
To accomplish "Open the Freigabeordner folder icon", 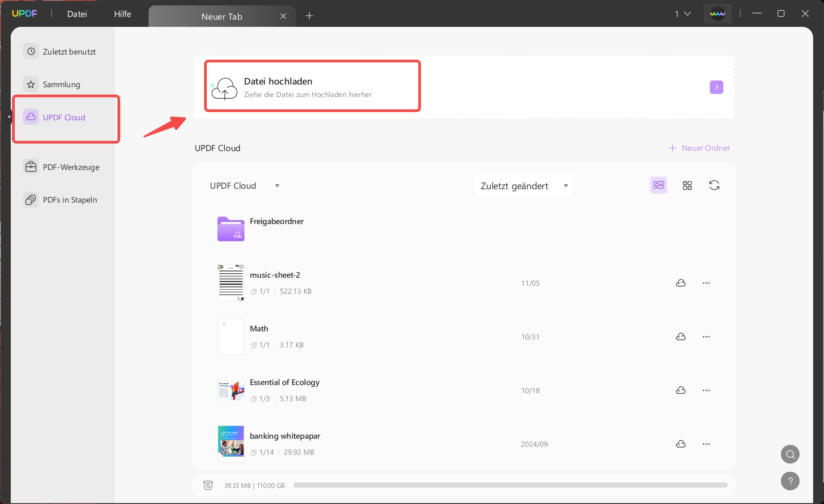I will [x=231, y=229].
